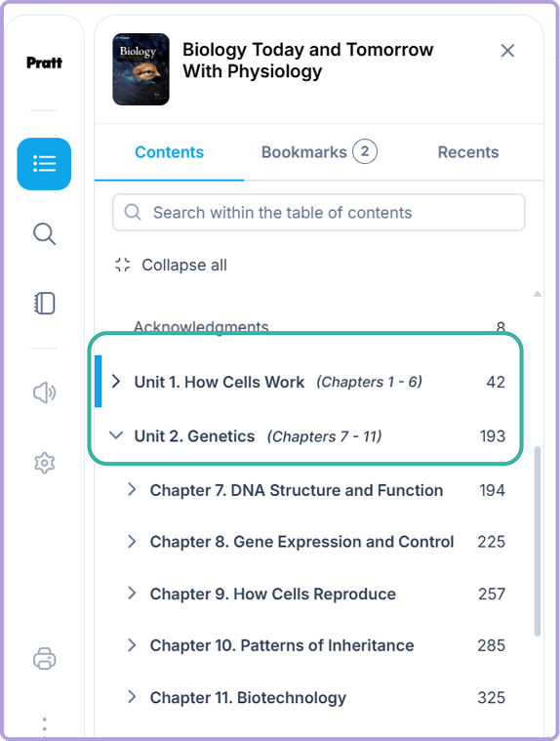The image size is (560, 741).
Task: Click the print icon in sidebar
Action: point(44,658)
